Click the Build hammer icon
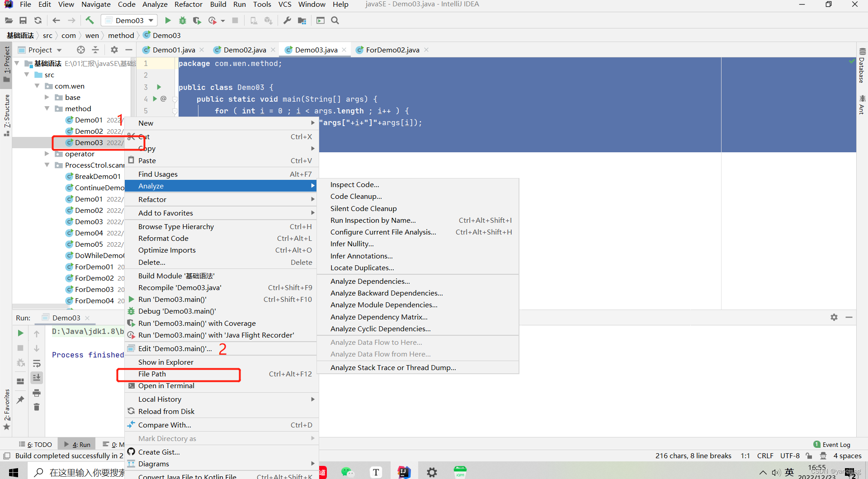Image resolution: width=868 pixels, height=479 pixels. point(90,20)
